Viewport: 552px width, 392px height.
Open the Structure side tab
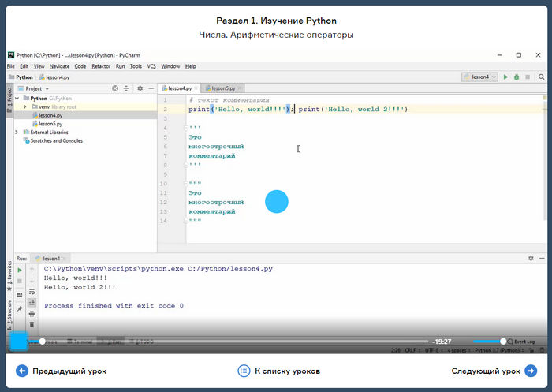[x=9, y=316]
